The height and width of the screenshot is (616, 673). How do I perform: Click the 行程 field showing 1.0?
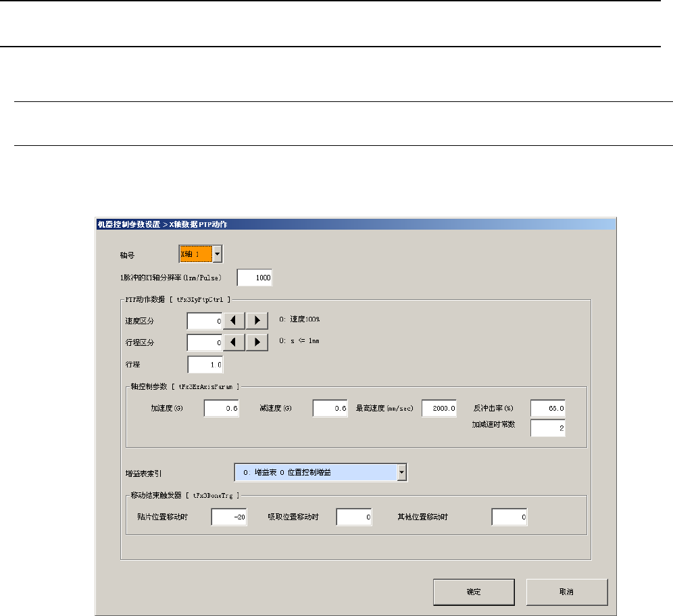tap(205, 365)
